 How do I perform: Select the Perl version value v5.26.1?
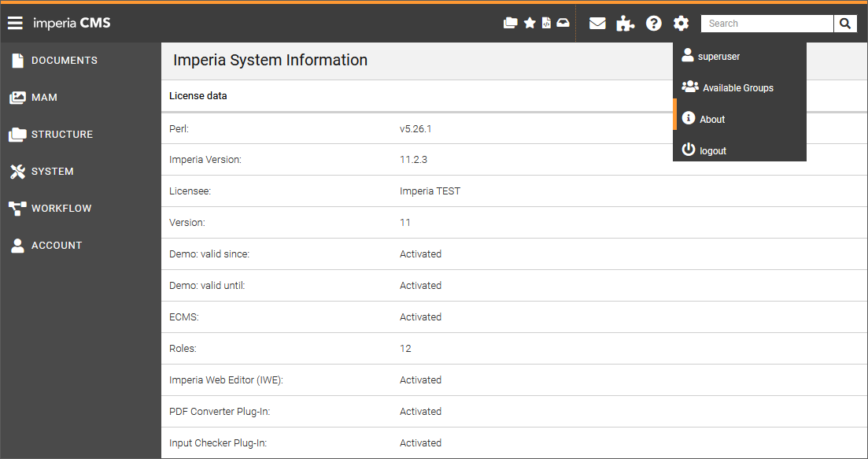click(x=416, y=128)
